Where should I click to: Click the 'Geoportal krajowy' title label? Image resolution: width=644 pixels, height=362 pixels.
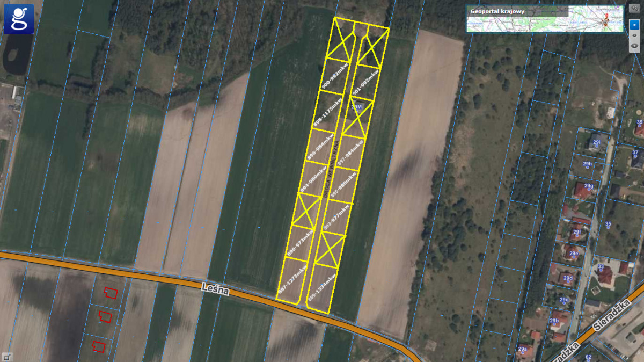(x=497, y=11)
